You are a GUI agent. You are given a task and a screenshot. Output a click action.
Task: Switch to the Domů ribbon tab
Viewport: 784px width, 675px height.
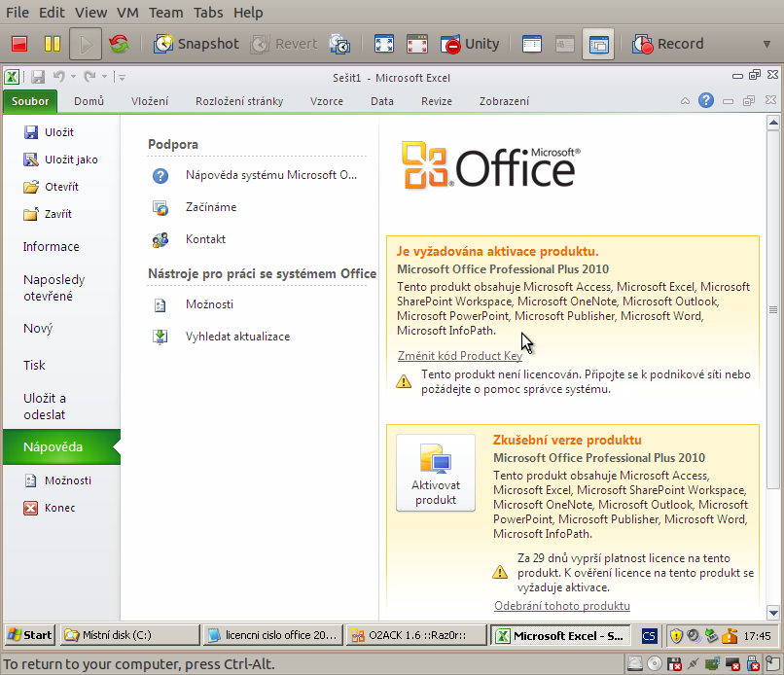pyautogui.click(x=89, y=101)
